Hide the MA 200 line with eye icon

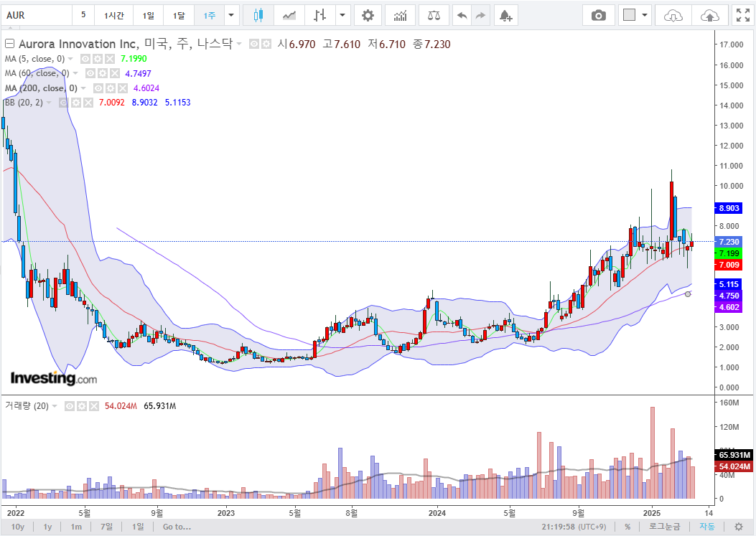(98, 88)
